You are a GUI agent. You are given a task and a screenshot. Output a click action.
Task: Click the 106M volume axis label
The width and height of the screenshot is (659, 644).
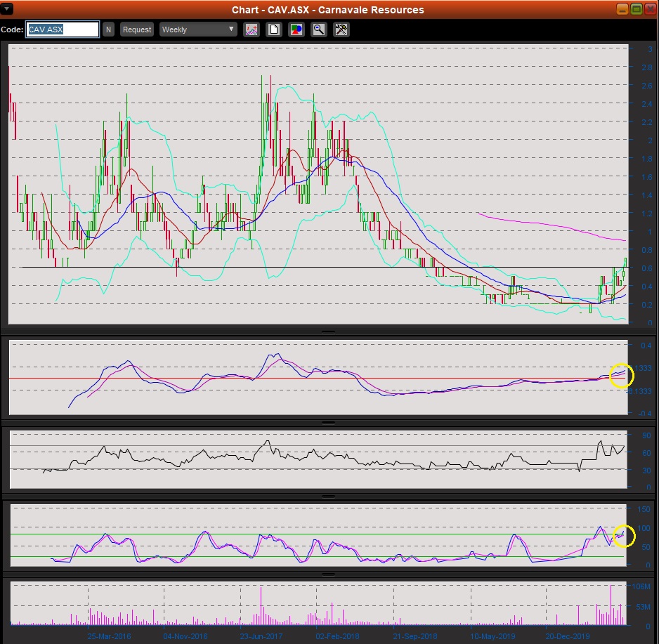point(641,586)
